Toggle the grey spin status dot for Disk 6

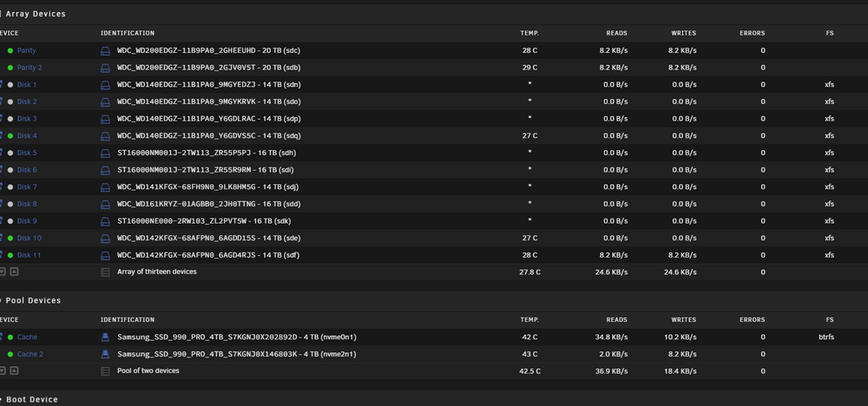[x=10, y=170]
